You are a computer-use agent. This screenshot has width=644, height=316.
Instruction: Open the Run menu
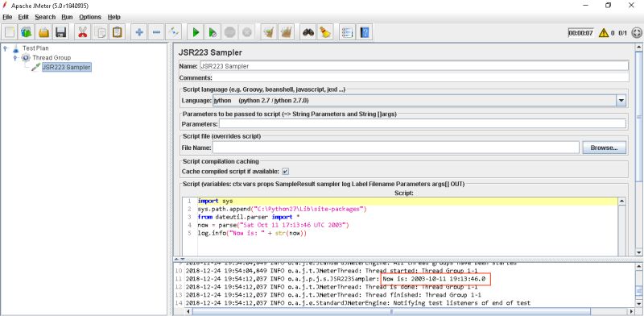(67, 17)
